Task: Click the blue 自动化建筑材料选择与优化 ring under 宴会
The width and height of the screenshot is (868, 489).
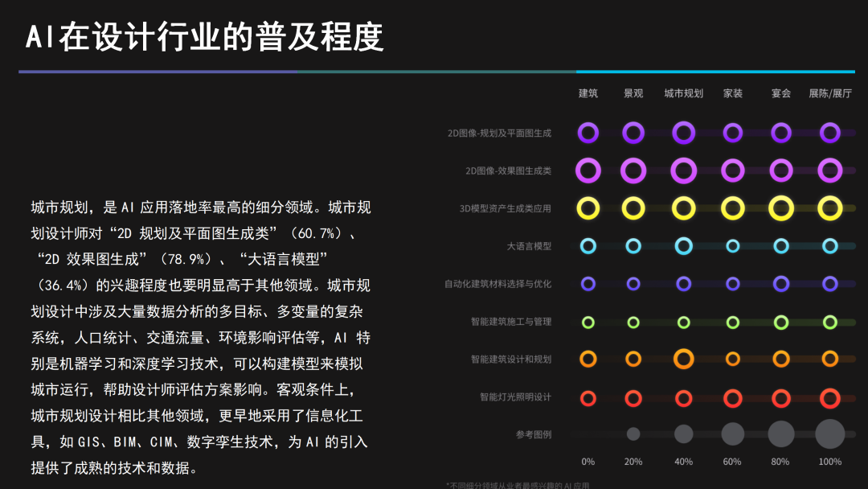Action: (781, 284)
